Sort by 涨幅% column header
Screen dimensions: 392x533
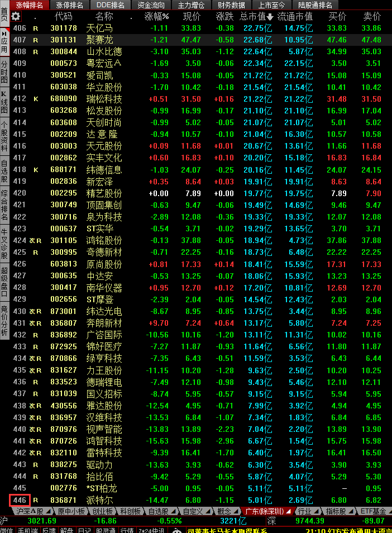tap(156, 16)
